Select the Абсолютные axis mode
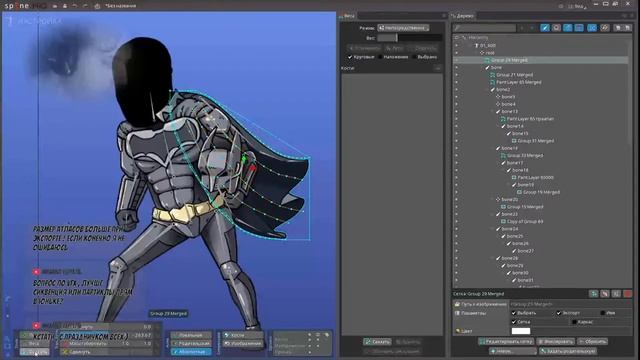The height and width of the screenshot is (360, 640). [x=191, y=351]
